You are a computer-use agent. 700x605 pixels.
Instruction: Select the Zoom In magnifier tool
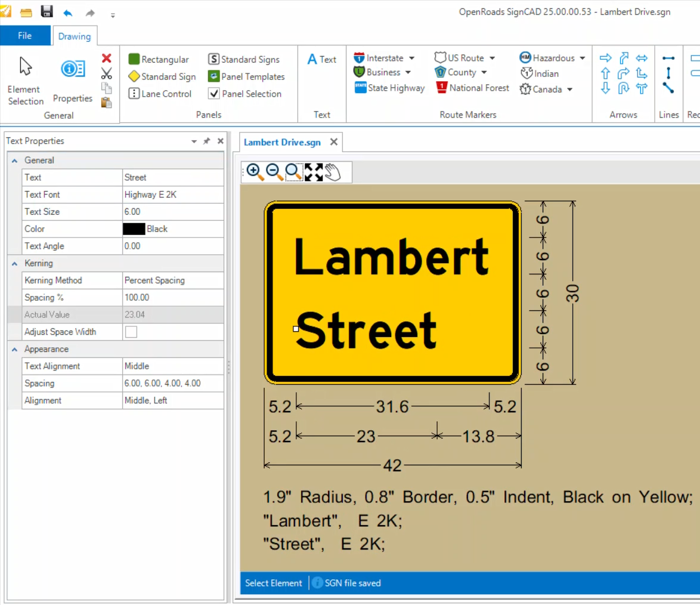click(x=254, y=172)
